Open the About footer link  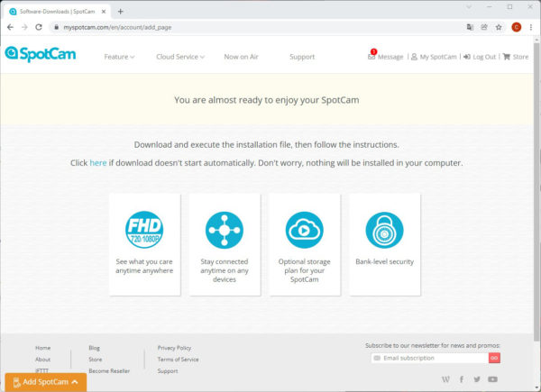pos(42,360)
